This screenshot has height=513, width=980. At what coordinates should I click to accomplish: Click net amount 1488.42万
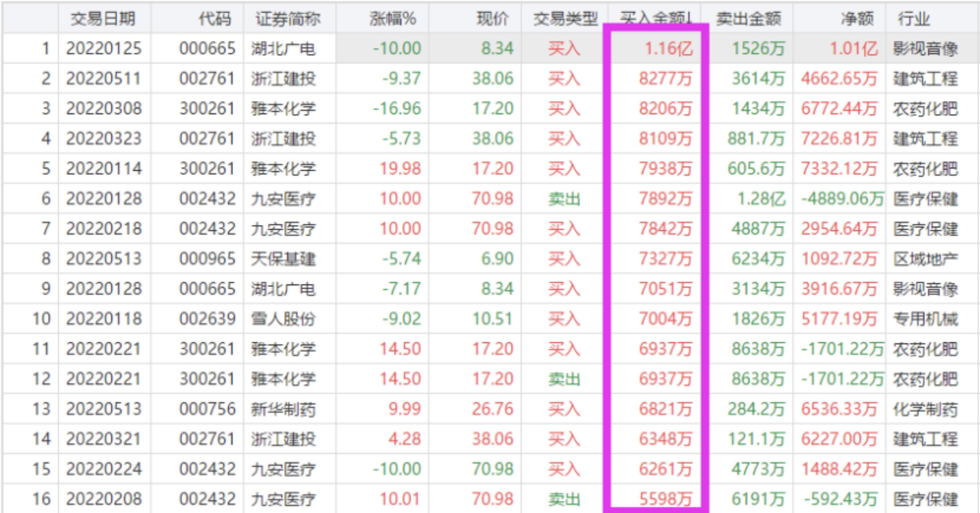pyautogui.click(x=839, y=469)
